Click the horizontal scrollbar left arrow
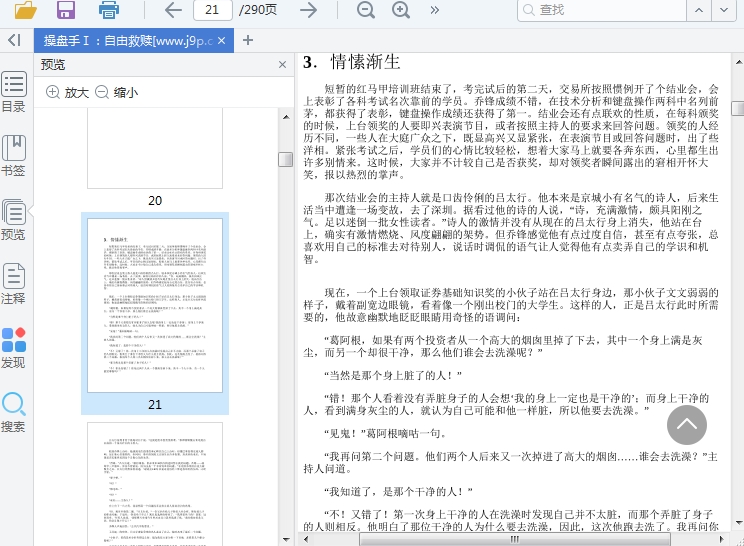The height and width of the screenshot is (546, 744). pos(306,539)
